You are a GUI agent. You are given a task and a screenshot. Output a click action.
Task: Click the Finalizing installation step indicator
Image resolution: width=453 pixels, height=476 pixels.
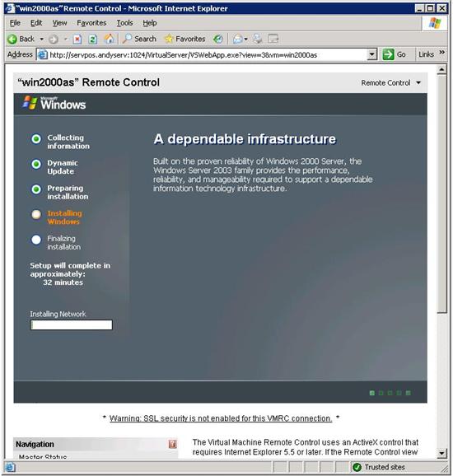[36, 240]
